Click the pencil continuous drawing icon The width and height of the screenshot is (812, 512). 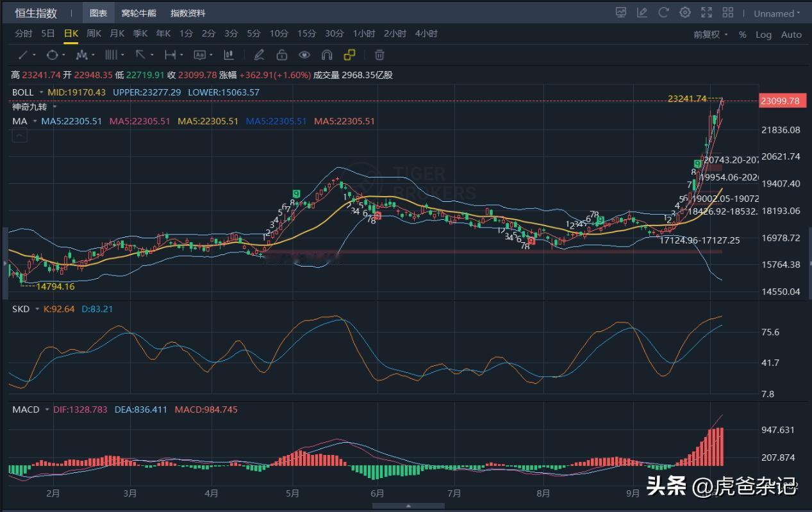[259, 55]
